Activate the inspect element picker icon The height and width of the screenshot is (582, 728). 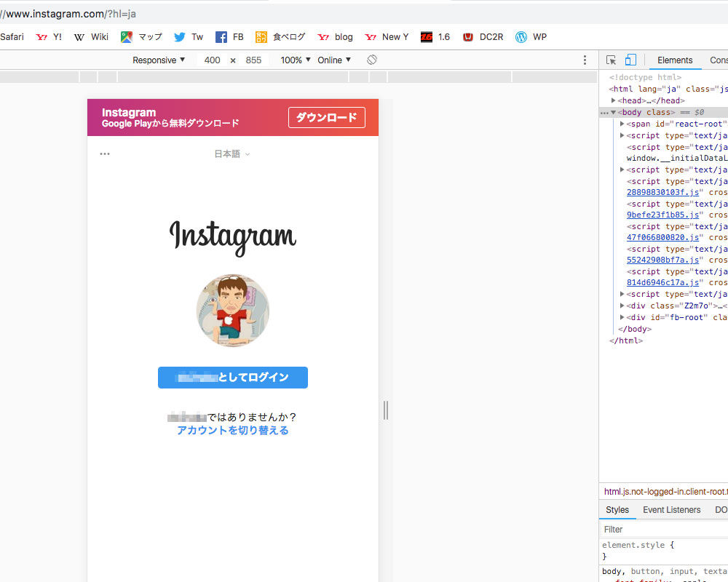point(611,60)
